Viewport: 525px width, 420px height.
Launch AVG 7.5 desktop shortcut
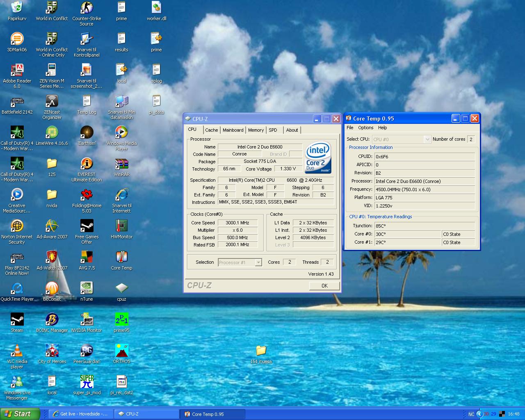(x=87, y=257)
